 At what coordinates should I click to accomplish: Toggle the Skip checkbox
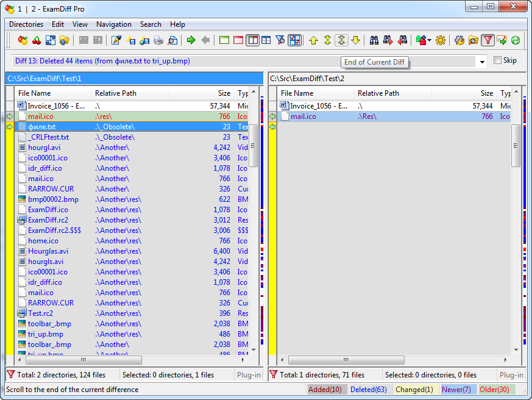(x=497, y=60)
